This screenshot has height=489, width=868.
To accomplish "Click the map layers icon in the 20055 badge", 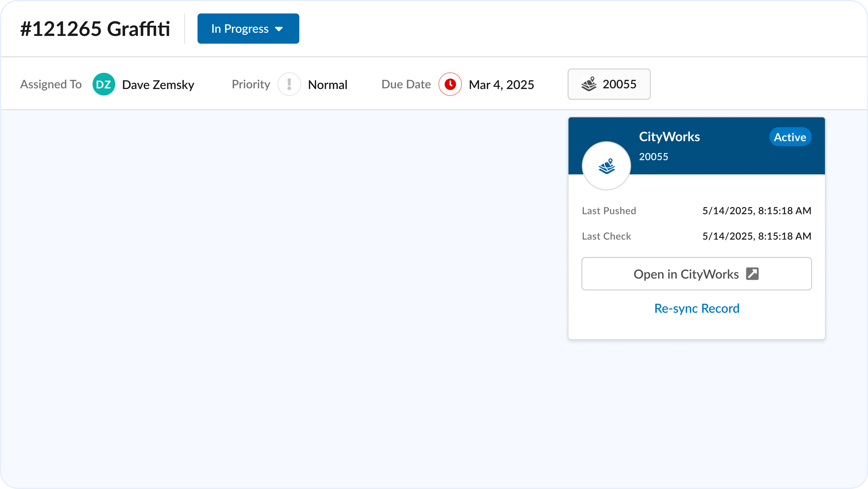I will tap(589, 84).
